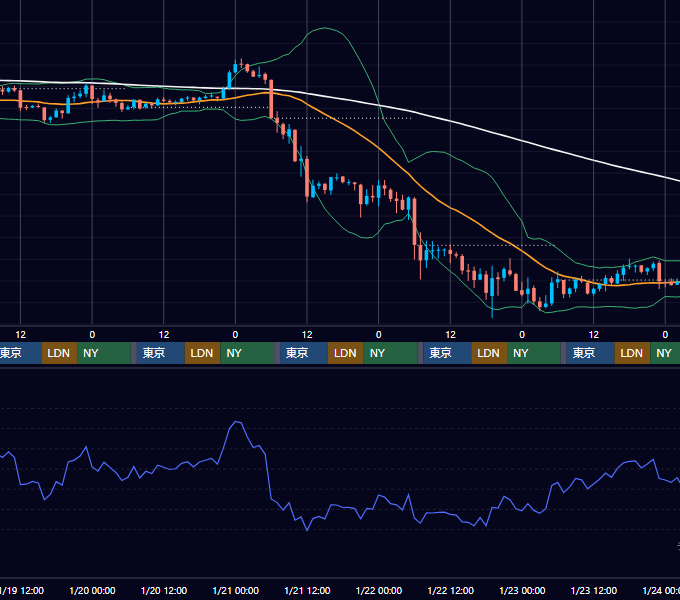680x600 pixels.
Task: Click the LDN session block on 1/19
Action: pyautogui.click(x=59, y=353)
